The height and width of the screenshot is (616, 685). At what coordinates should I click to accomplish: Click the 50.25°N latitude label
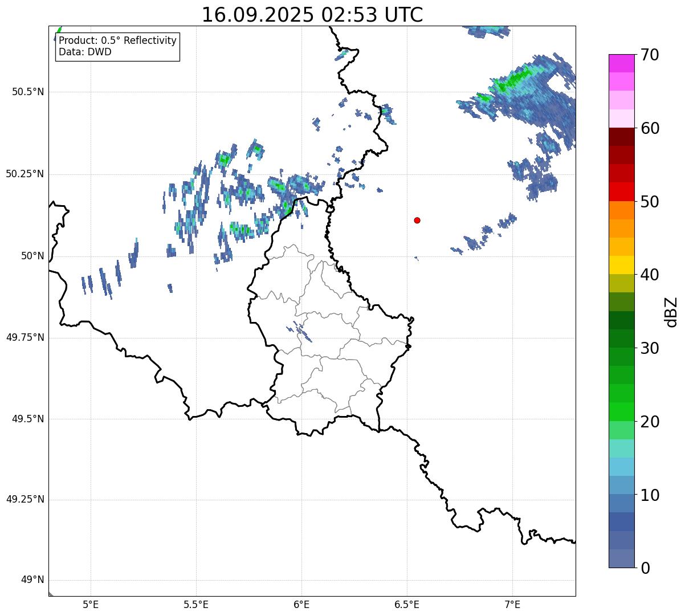pyautogui.click(x=25, y=174)
